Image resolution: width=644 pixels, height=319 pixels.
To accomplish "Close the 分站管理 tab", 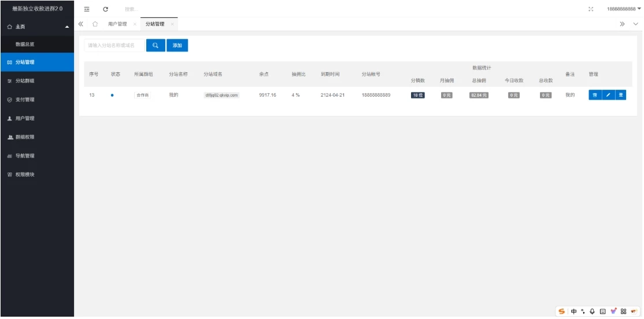I will (x=172, y=24).
